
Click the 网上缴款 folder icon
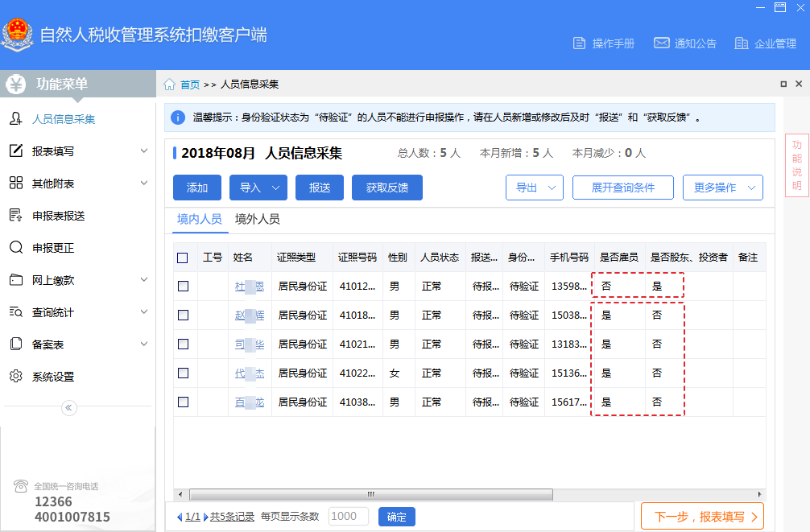pos(16,280)
